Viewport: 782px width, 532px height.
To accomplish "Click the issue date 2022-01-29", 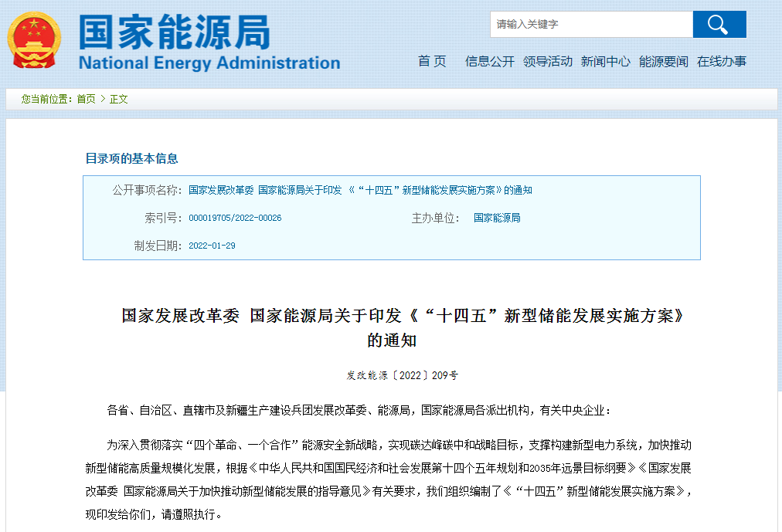I will click(x=212, y=246).
